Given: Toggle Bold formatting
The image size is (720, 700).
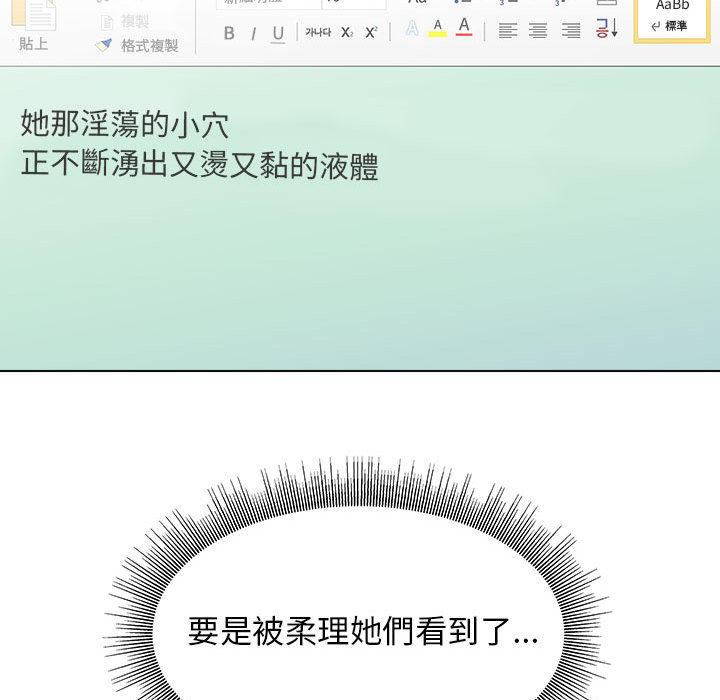Looking at the screenshot, I should coord(229,33).
